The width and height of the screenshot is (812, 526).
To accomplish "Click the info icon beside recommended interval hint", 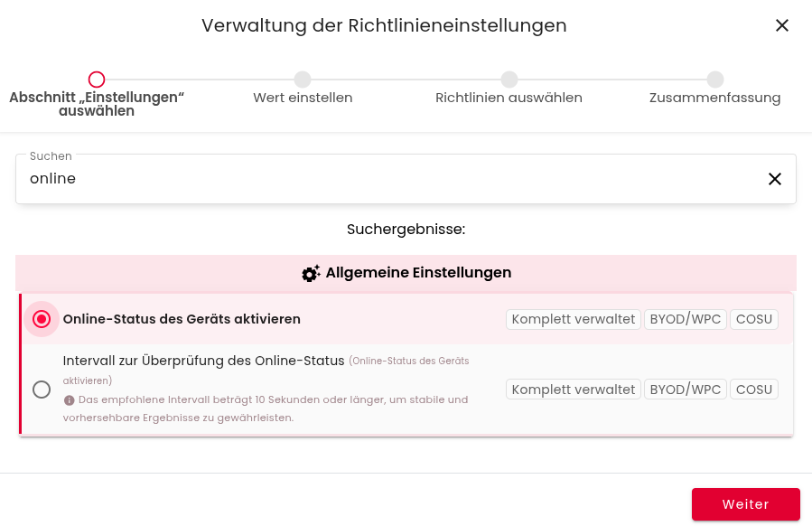I will (x=69, y=399).
